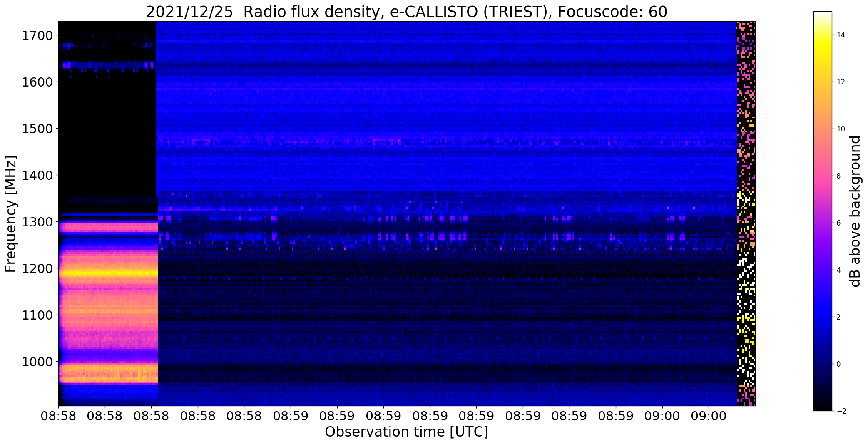Click the 1200 frequency tick label
This screenshot has width=868, height=444.
point(37,268)
